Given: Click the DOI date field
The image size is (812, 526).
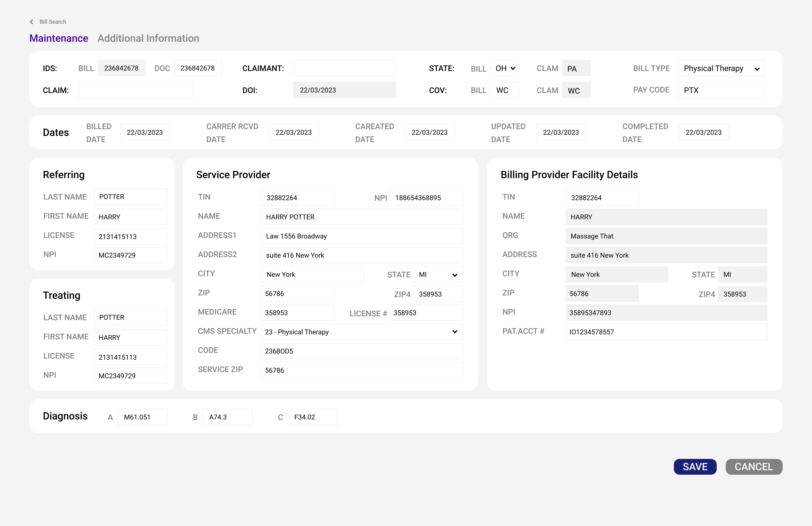Looking at the screenshot, I should [x=345, y=90].
